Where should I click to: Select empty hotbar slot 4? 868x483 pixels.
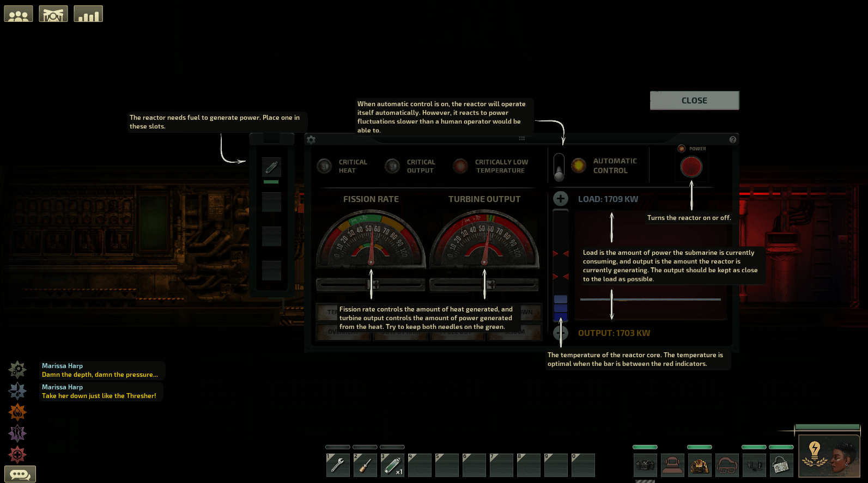pyautogui.click(x=420, y=465)
